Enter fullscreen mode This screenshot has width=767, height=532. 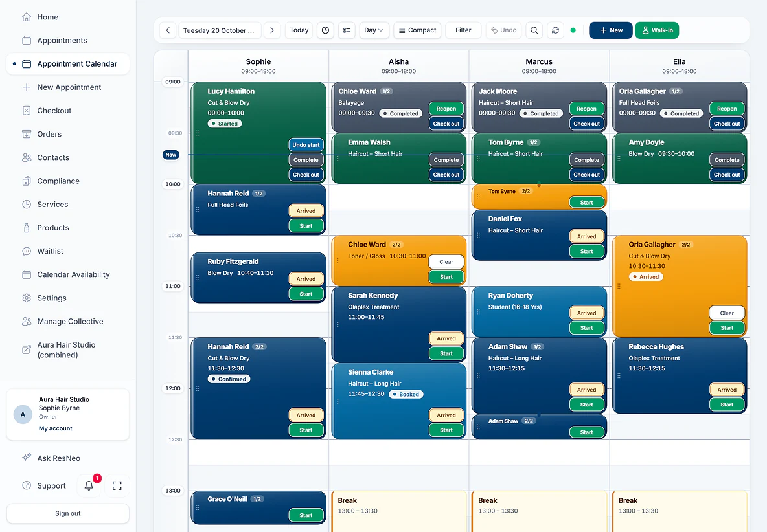pos(117,485)
